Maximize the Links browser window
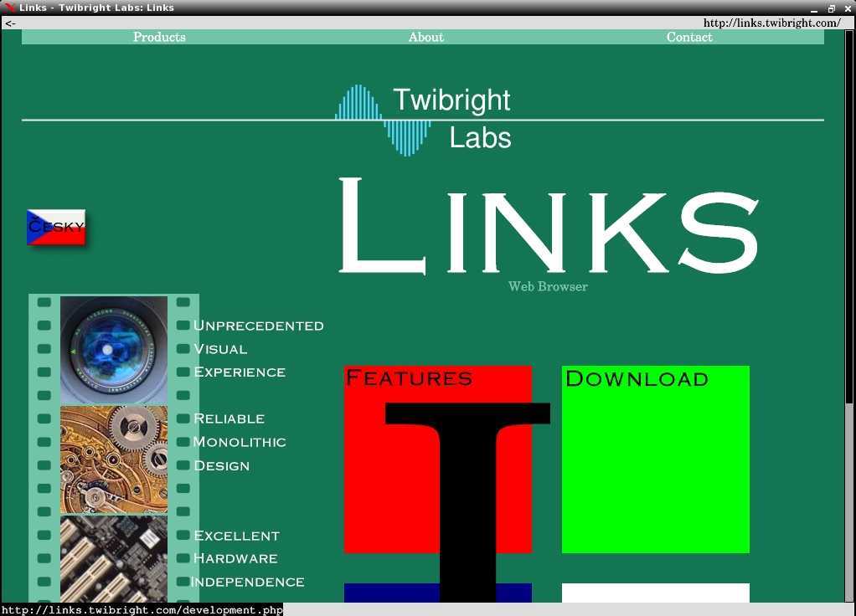Screen dimensions: 856x616 (831, 8)
